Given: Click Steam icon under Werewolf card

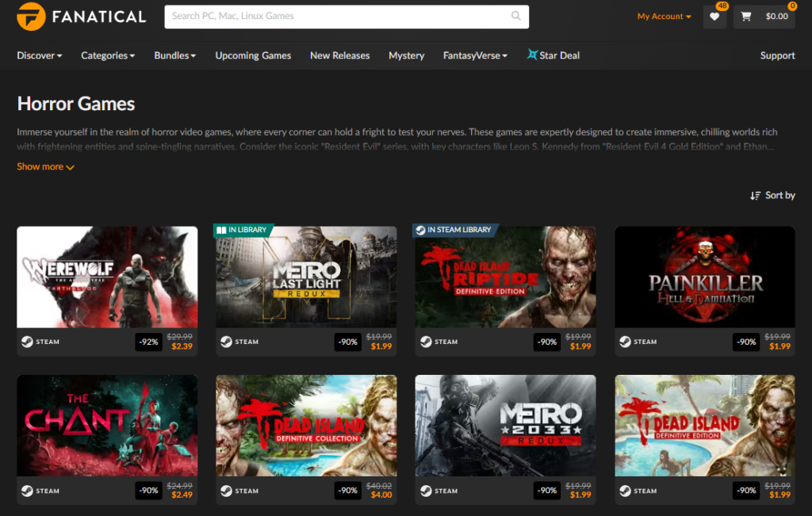Looking at the screenshot, I should pyautogui.click(x=27, y=342).
